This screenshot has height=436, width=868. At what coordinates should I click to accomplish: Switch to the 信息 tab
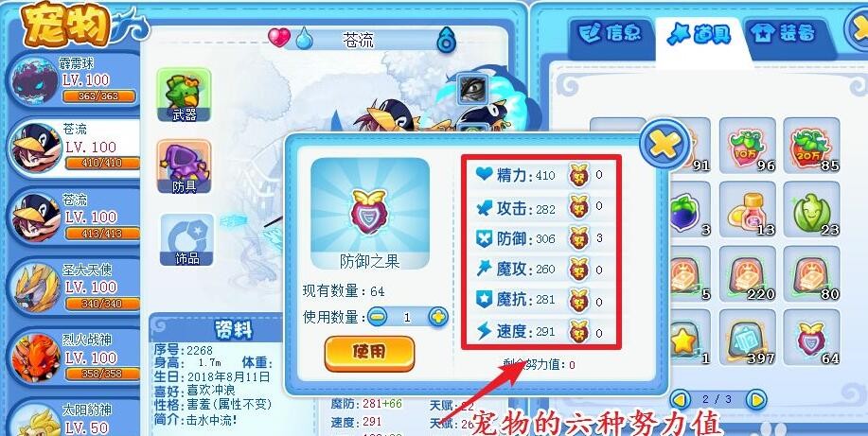610,34
